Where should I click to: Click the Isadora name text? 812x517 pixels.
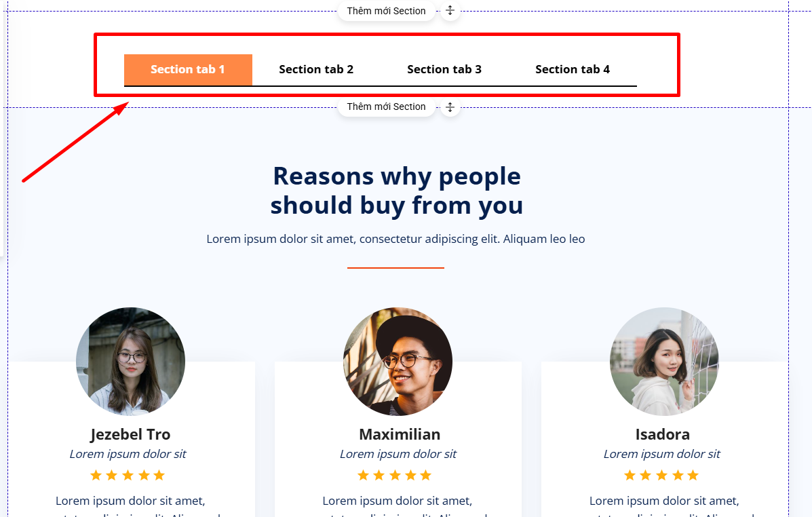click(662, 434)
